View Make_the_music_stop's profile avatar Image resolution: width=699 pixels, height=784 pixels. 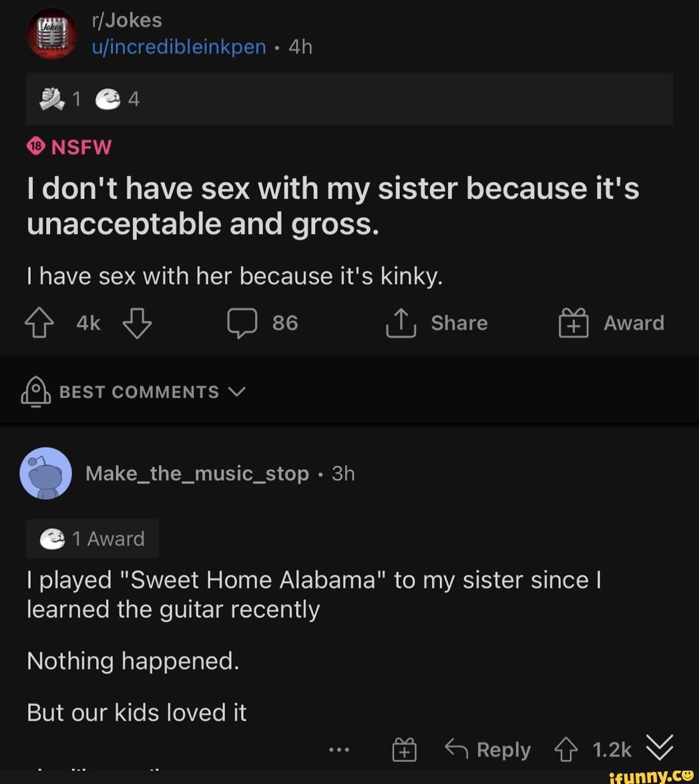click(46, 473)
